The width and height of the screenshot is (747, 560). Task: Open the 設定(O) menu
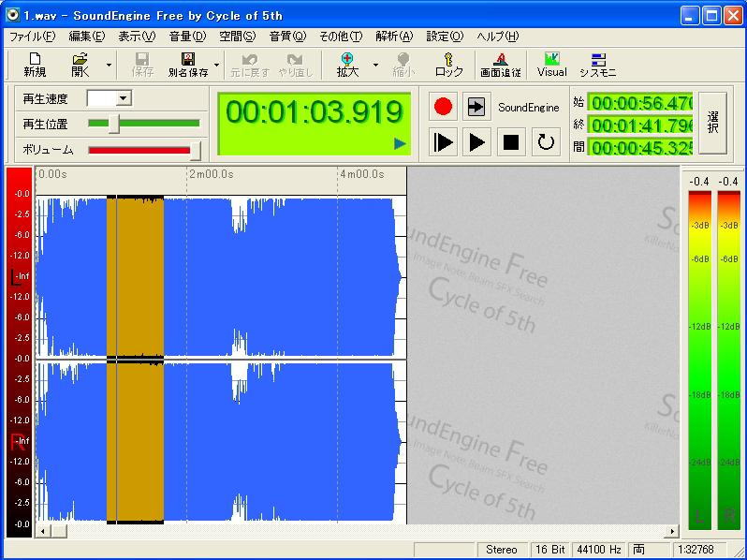[x=445, y=37]
